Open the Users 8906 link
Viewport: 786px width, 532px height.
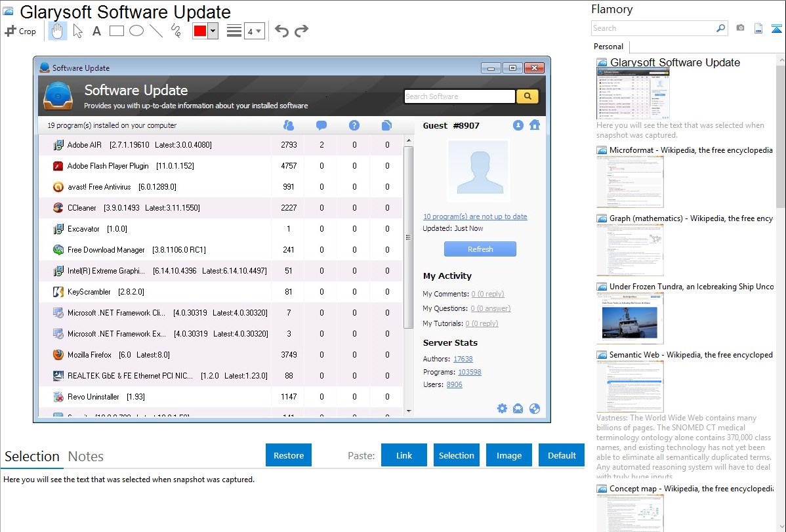(x=455, y=384)
